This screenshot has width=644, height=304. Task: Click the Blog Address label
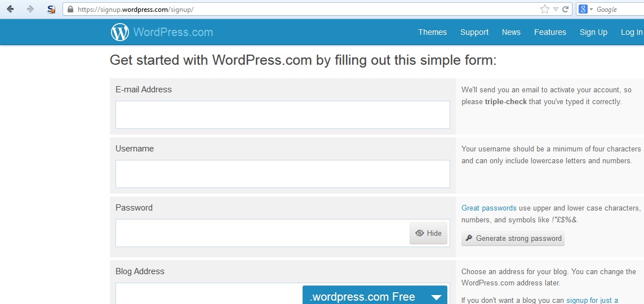click(x=140, y=271)
